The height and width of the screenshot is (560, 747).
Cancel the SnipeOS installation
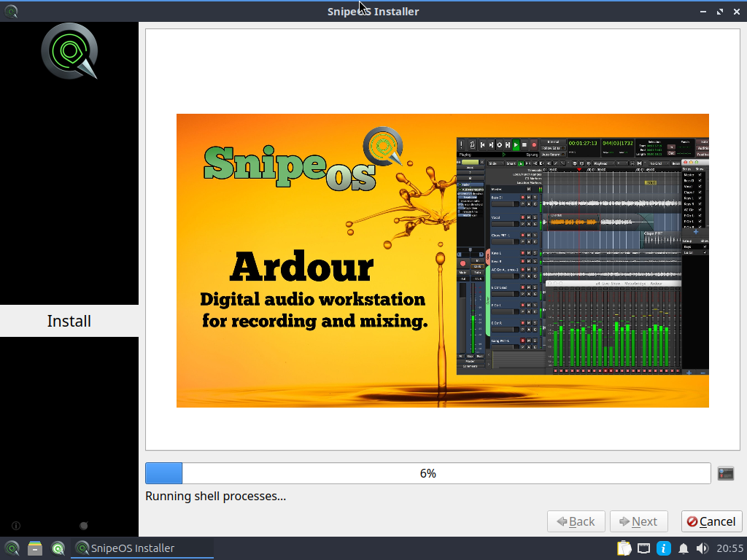click(x=711, y=521)
